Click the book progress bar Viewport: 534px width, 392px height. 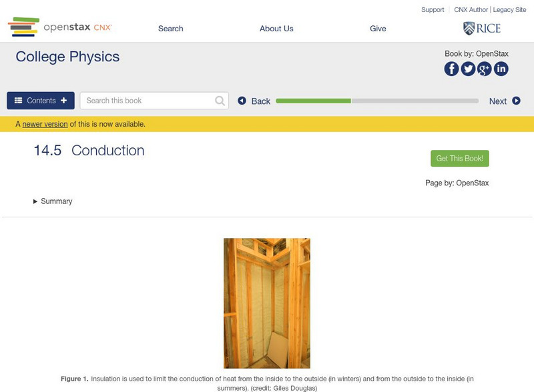[x=377, y=101]
